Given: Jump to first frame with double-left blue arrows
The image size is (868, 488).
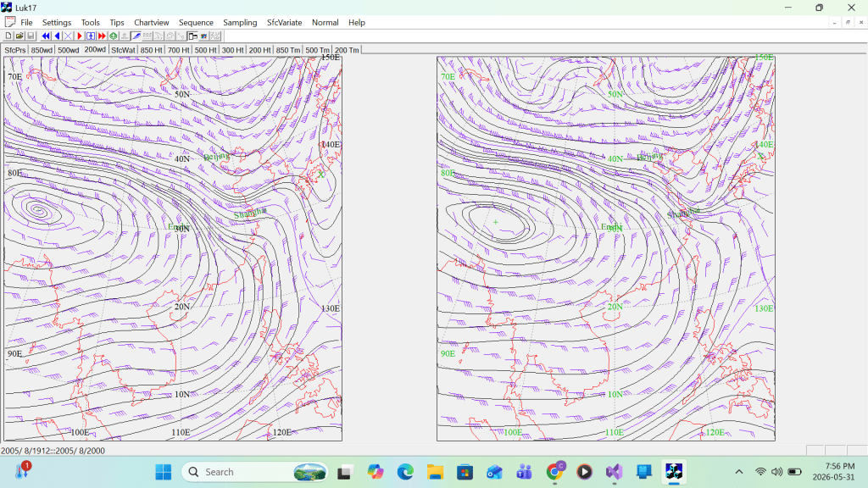Looking at the screenshot, I should click(46, 36).
